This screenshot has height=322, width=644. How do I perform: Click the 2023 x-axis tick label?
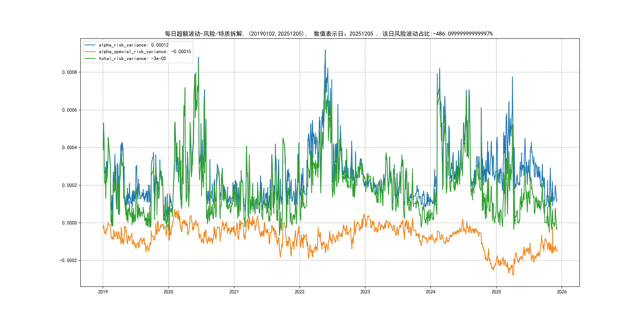point(365,292)
